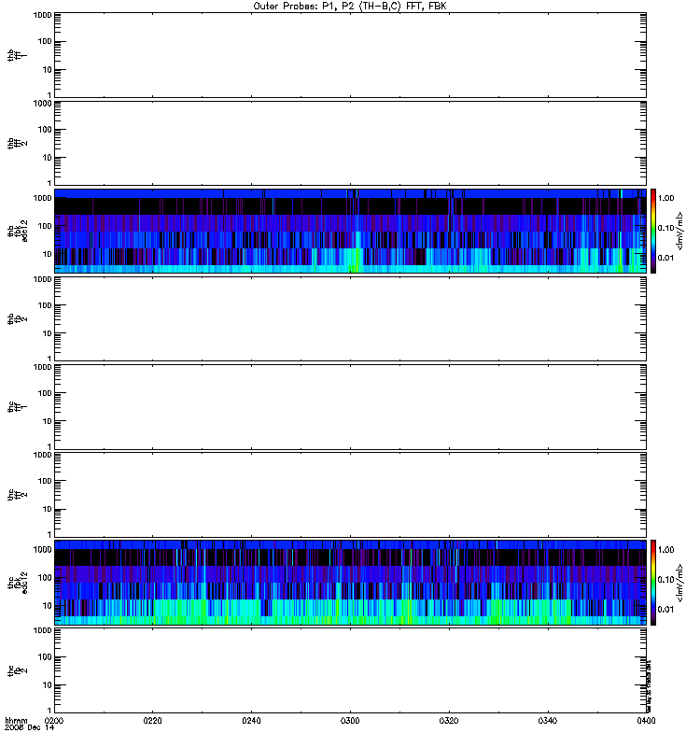Click the 0.10 label on thc color bar

click(x=666, y=580)
